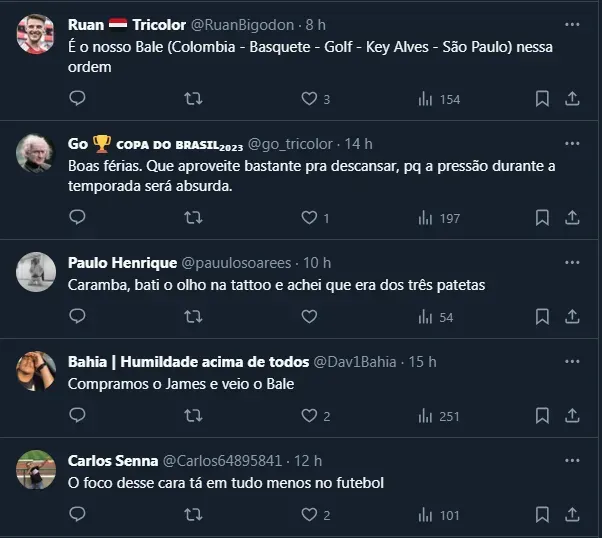Bookmark Ruan Tricolor's tweet

(542, 99)
